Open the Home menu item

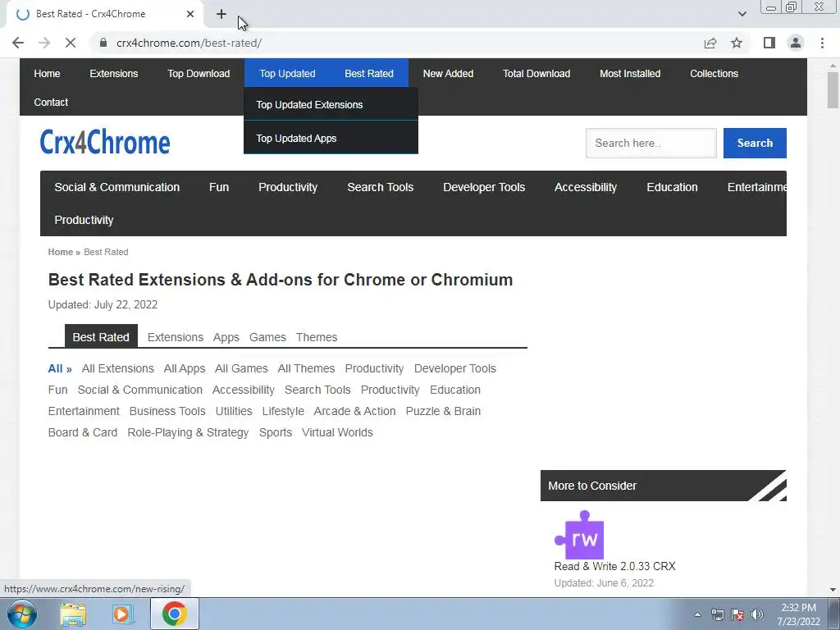[x=47, y=73]
